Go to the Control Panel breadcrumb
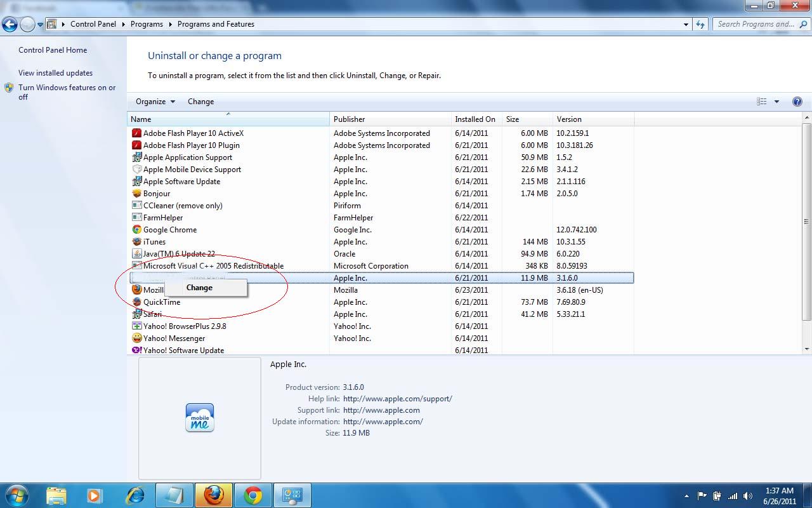Viewport: 812px width, 508px height. tap(93, 24)
